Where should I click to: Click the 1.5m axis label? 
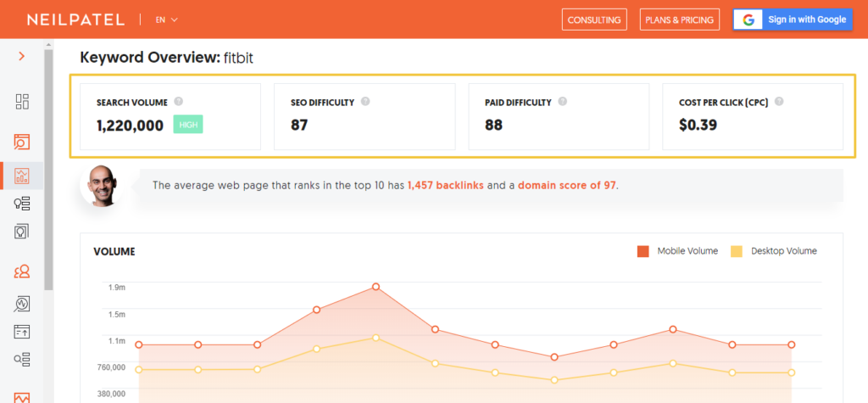[x=117, y=314]
